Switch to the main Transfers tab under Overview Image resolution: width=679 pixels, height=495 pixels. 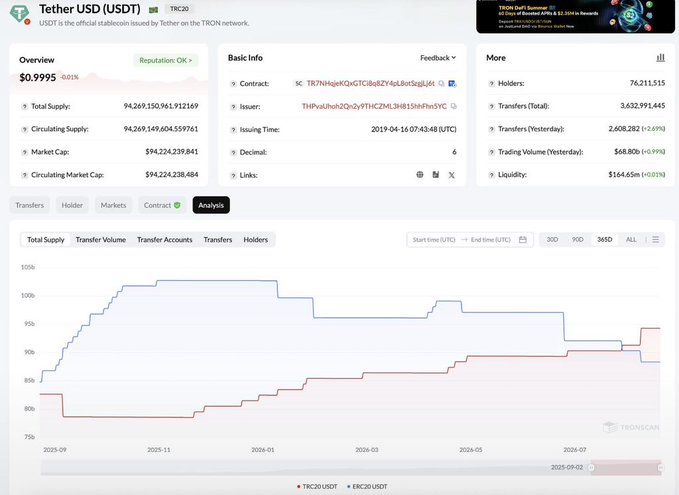point(29,205)
